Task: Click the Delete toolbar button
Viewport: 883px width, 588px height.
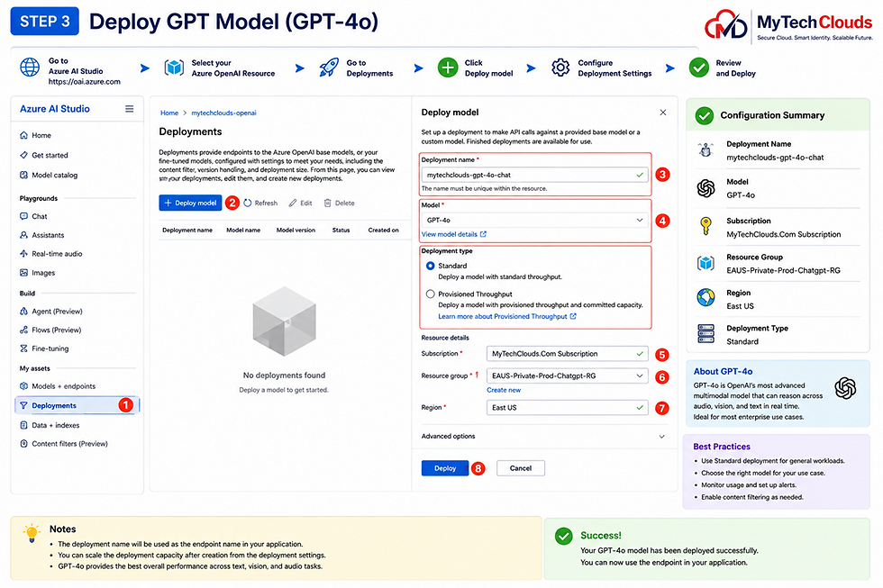Action: pyautogui.click(x=340, y=204)
